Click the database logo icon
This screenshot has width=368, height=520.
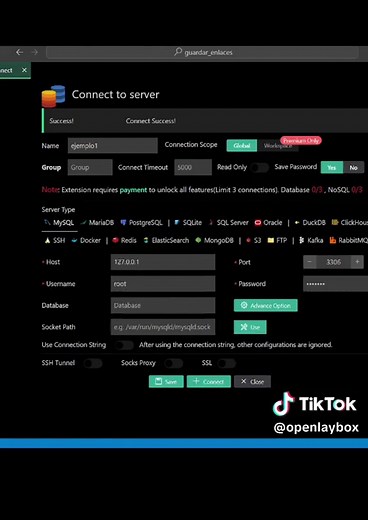53,96
